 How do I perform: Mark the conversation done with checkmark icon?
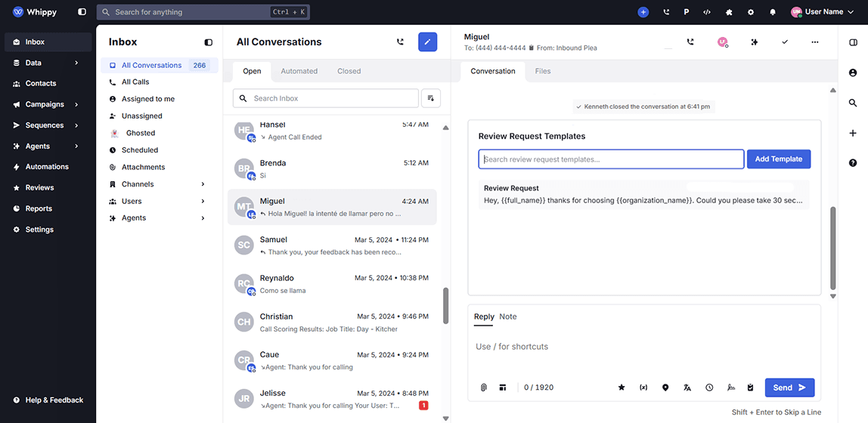pos(785,42)
